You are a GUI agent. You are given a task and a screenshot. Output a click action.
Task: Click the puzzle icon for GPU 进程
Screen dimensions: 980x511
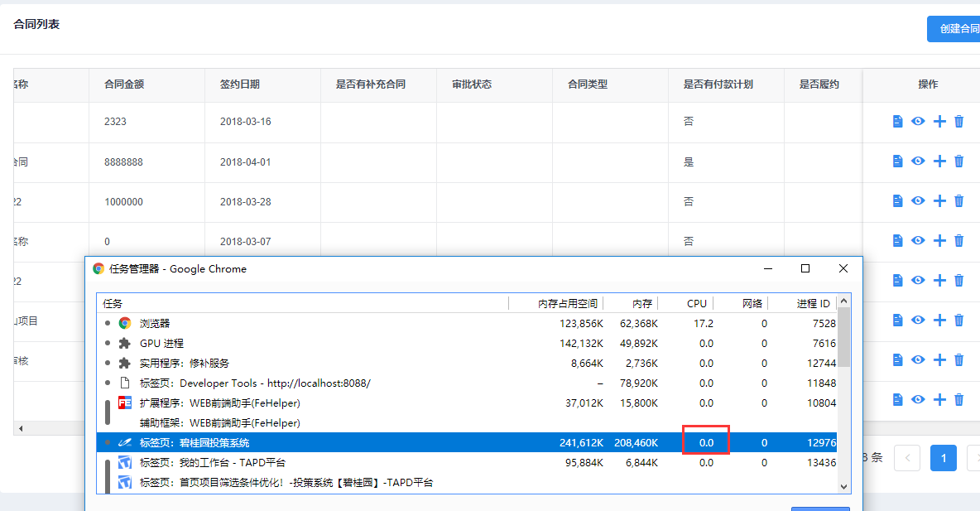[124, 343]
